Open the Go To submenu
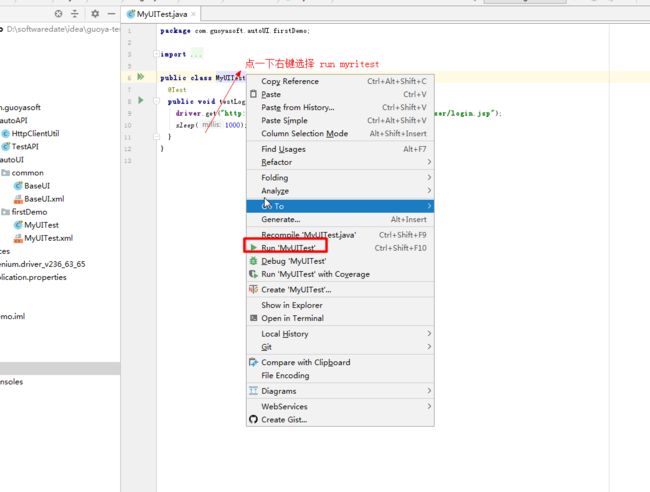 (340, 206)
